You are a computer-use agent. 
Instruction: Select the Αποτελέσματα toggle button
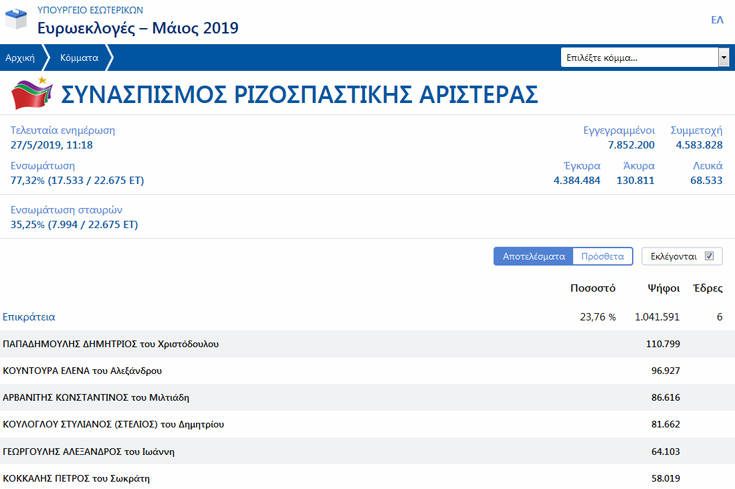[x=533, y=256]
